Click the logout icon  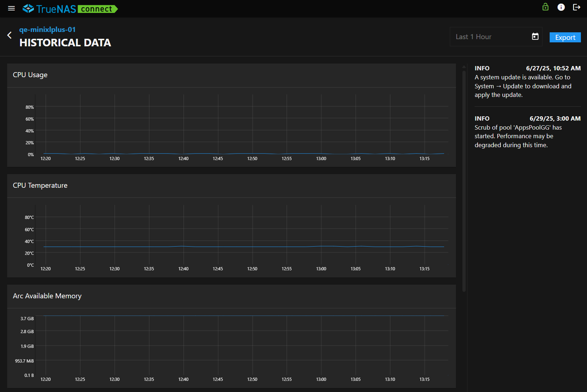pos(577,7)
